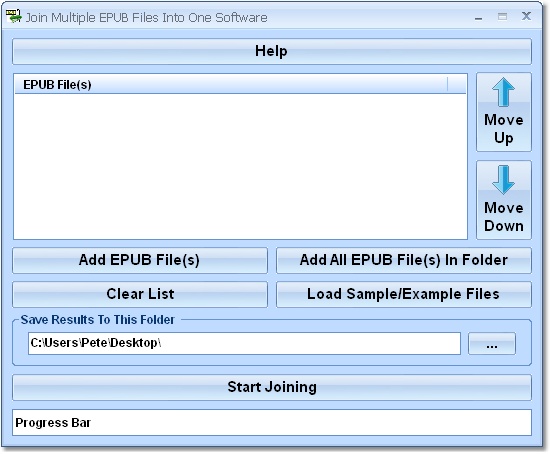Click the Move Down arrow button
The height and width of the screenshot is (454, 550).
(504, 200)
